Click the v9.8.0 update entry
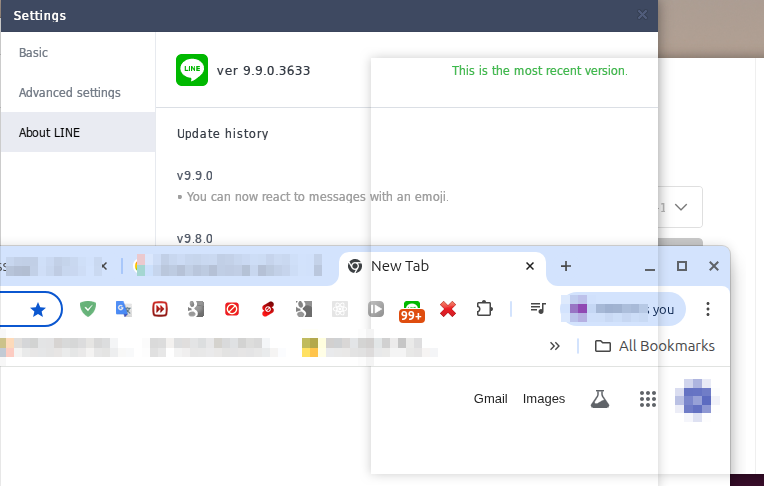Viewport: 764px width, 486px height. 195,239
